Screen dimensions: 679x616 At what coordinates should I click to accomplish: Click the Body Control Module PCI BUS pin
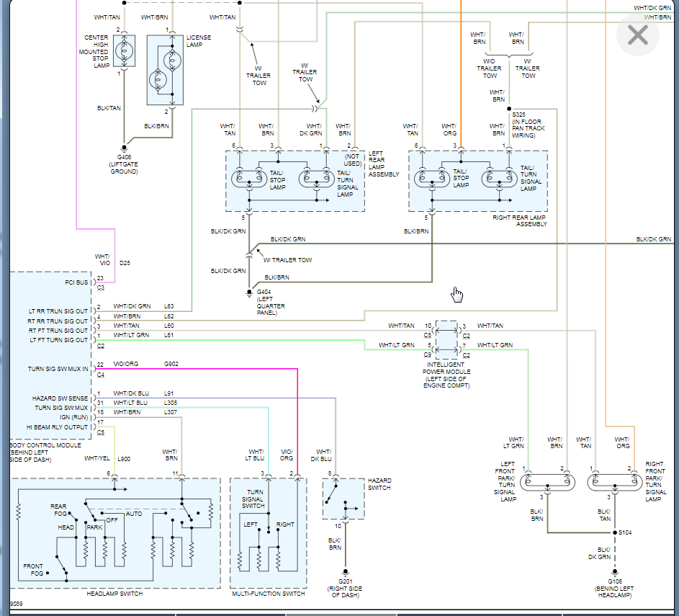[76, 282]
